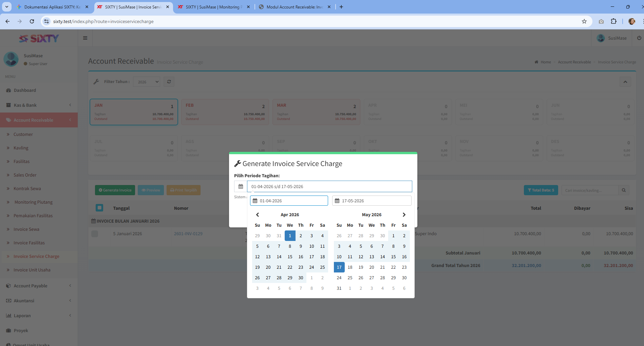Click the power logout icon
The width and height of the screenshot is (644, 346).
point(639,38)
